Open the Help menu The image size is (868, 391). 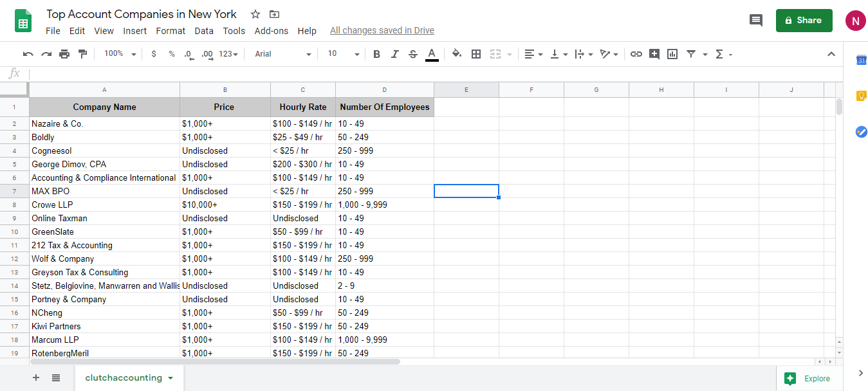[307, 31]
